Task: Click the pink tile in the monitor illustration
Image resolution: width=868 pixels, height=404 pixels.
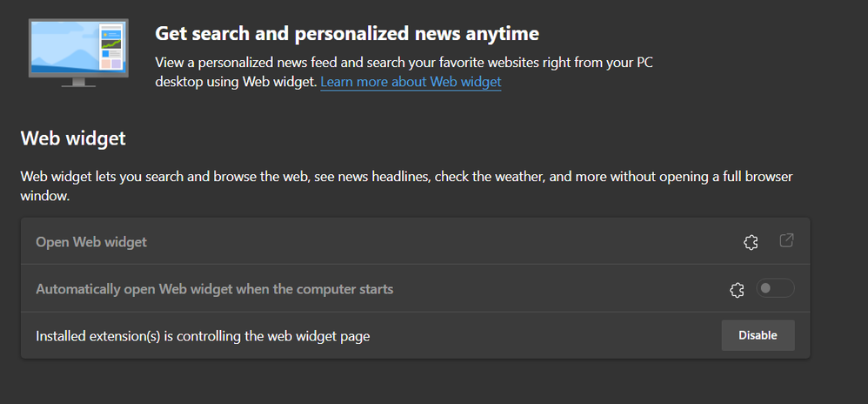Action: [106, 63]
